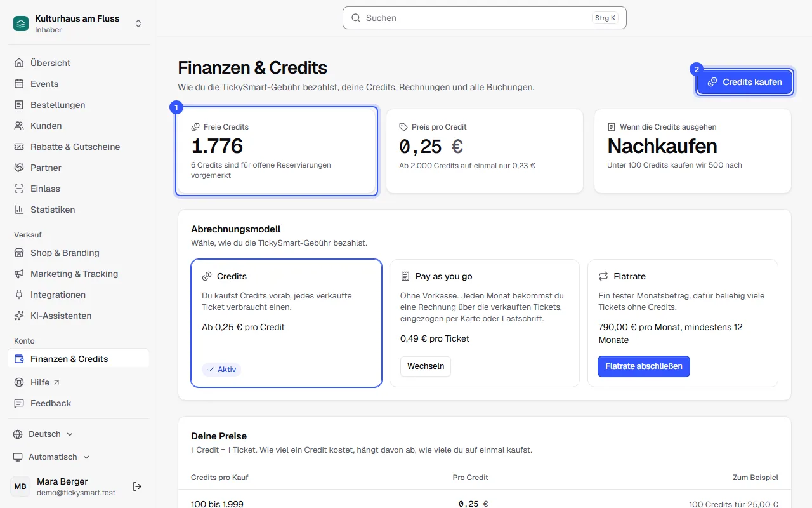Click the Flatrate abschließen button
This screenshot has height=508, width=812.
coord(644,366)
